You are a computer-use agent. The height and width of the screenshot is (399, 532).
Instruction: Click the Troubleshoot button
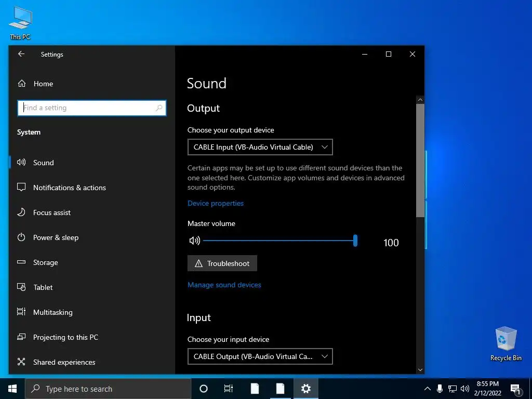(x=222, y=263)
